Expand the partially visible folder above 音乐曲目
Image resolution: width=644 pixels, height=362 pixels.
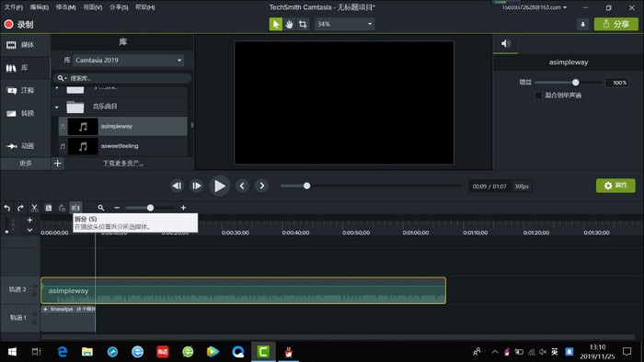pos(57,87)
